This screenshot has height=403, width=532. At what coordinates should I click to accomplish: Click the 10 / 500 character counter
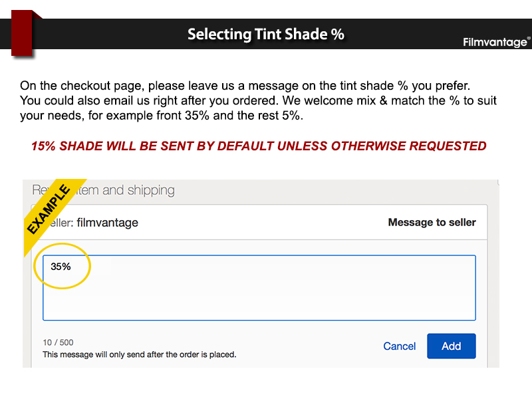click(58, 342)
